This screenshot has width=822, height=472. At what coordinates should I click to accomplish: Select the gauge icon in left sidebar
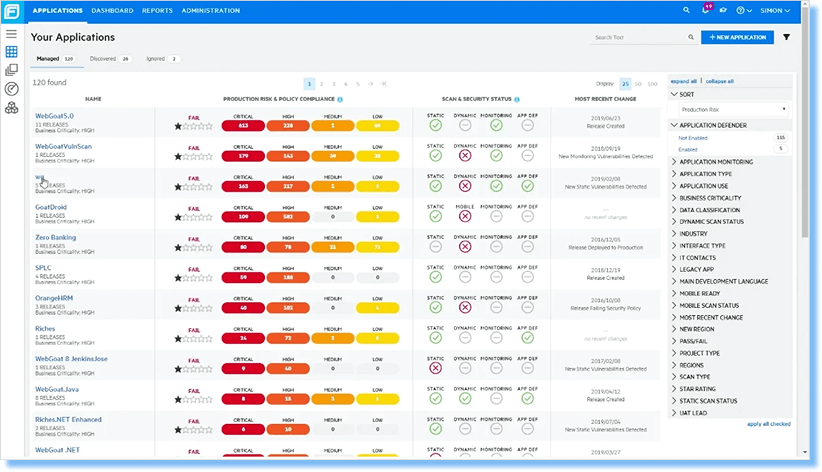pos(12,89)
